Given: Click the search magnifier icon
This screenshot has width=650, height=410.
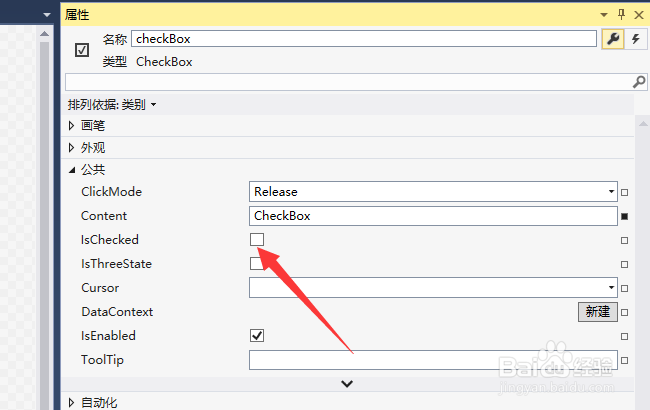Looking at the screenshot, I should pyautogui.click(x=639, y=81).
